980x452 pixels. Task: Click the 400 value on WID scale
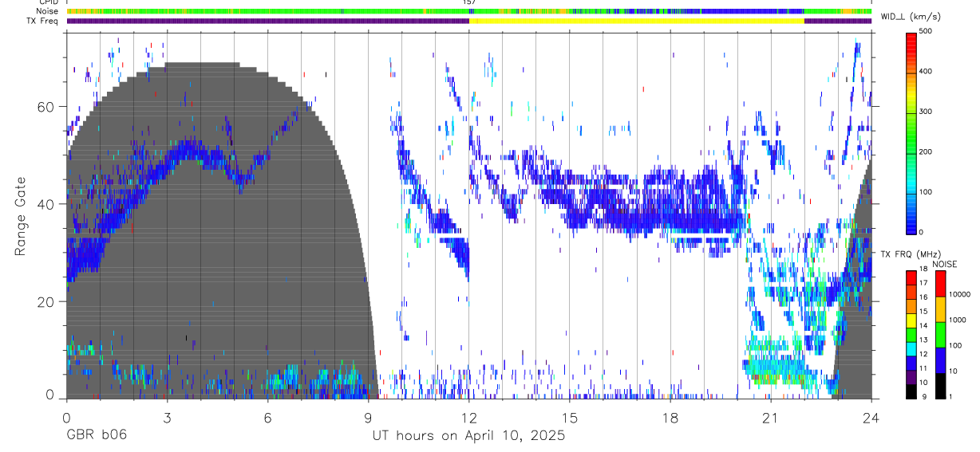[927, 72]
